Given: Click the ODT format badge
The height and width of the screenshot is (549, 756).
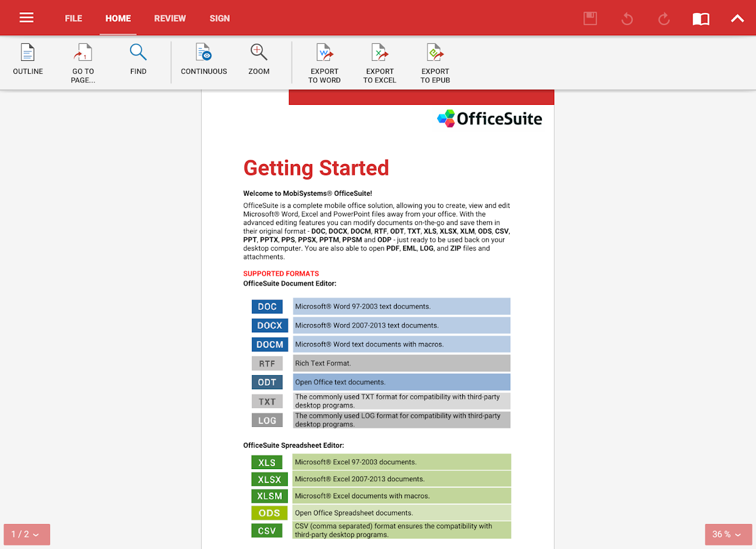Looking at the screenshot, I should pyautogui.click(x=267, y=382).
